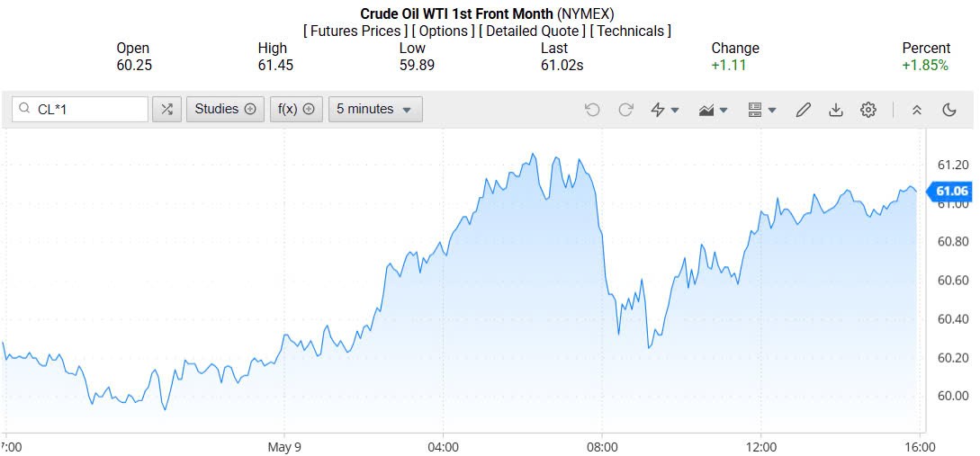Open chart settings gear icon
Viewport: 980px width, 456px height.
pos(868,110)
